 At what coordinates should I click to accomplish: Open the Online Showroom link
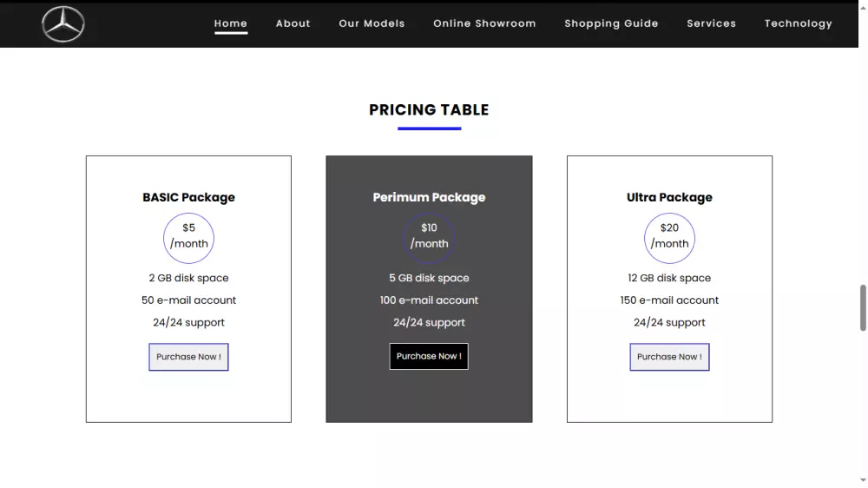coord(484,23)
